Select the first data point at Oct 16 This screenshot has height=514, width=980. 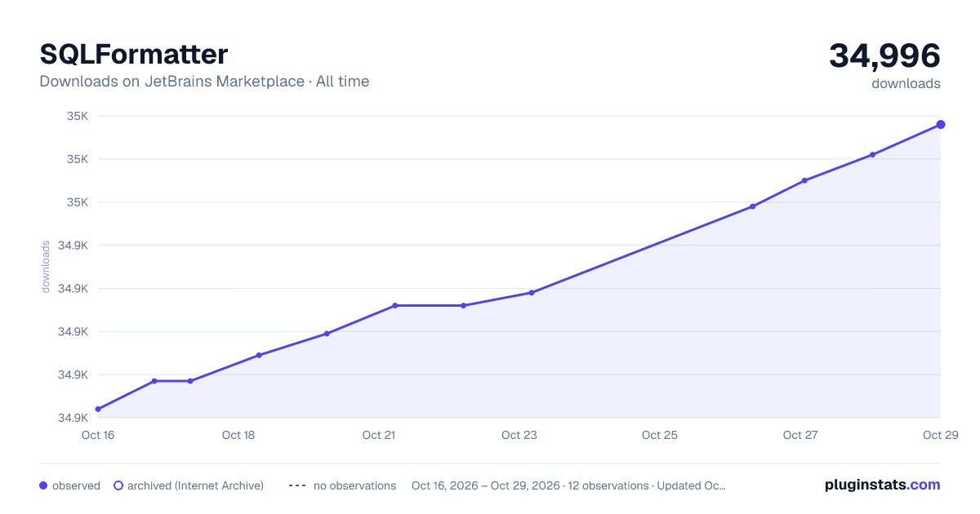tap(98, 410)
